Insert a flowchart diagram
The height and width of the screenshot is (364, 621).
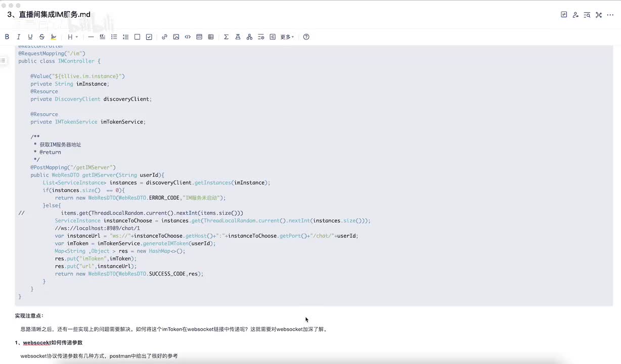pyautogui.click(x=249, y=37)
